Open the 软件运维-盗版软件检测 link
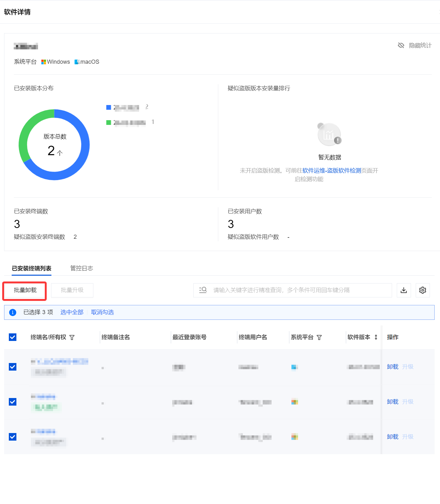 tap(331, 171)
